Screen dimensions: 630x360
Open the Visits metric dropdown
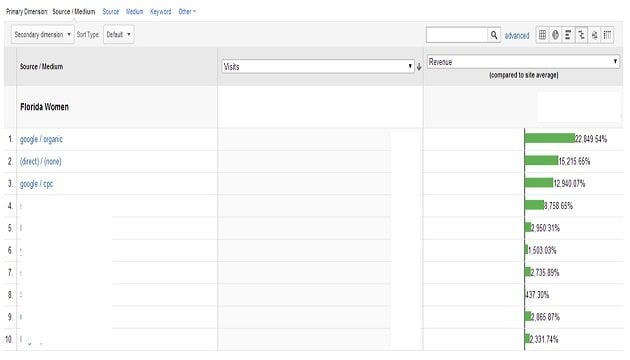click(x=317, y=66)
